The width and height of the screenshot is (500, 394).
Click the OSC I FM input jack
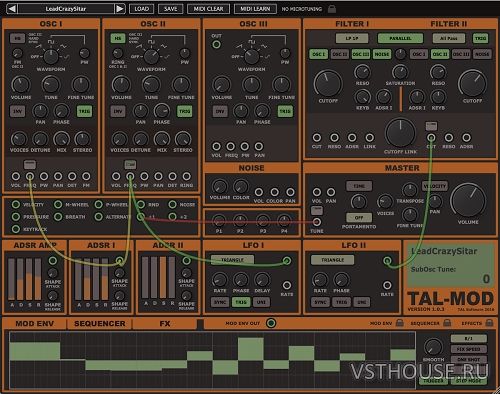point(86,176)
